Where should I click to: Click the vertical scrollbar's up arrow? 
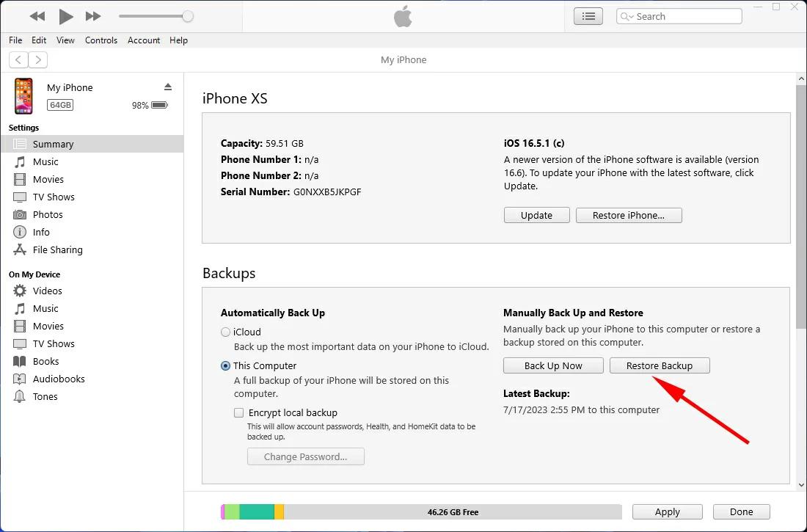[801, 79]
